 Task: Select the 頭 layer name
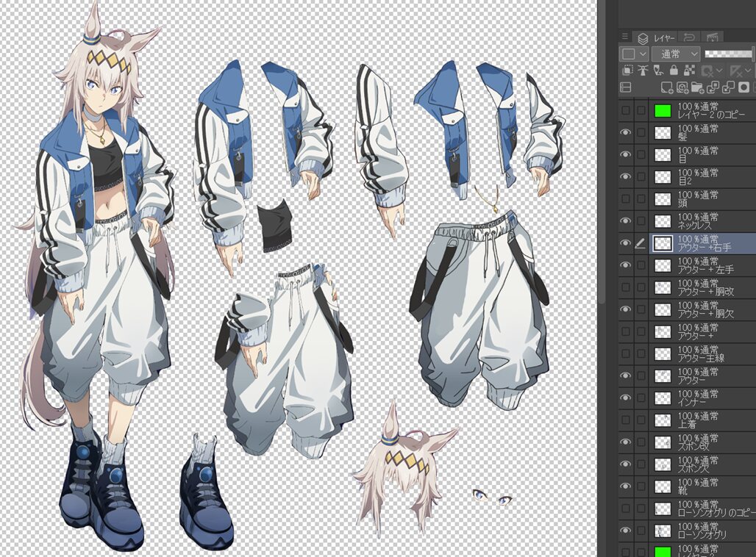[x=682, y=204]
